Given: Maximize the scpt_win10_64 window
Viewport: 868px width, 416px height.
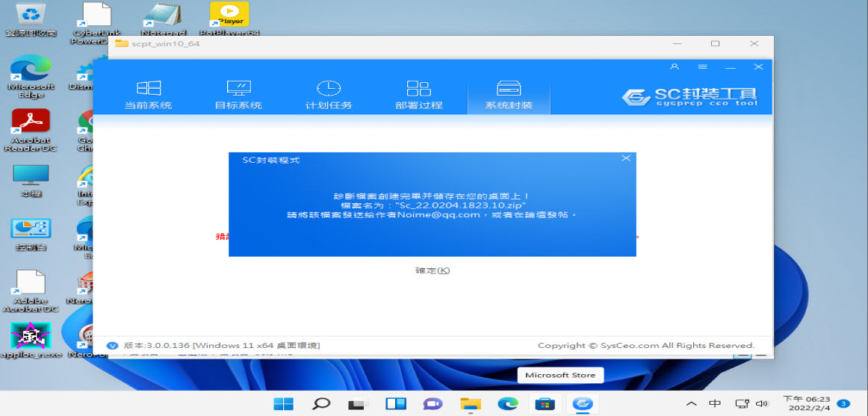Looking at the screenshot, I should (715, 43).
